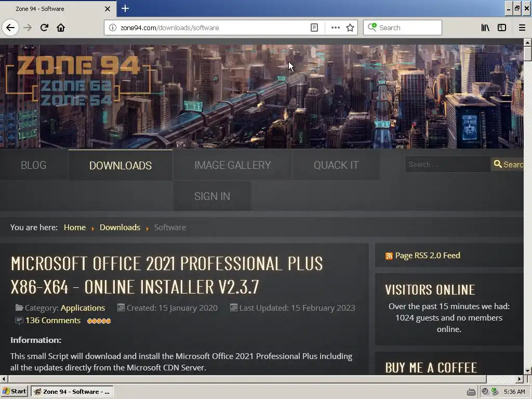Click the orange RSS feed icon

(389, 256)
